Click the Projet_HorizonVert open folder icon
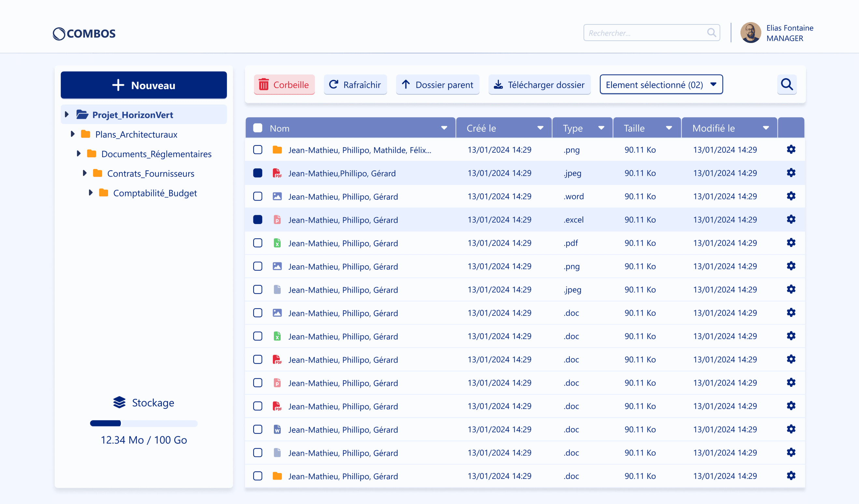859x504 pixels. point(82,115)
